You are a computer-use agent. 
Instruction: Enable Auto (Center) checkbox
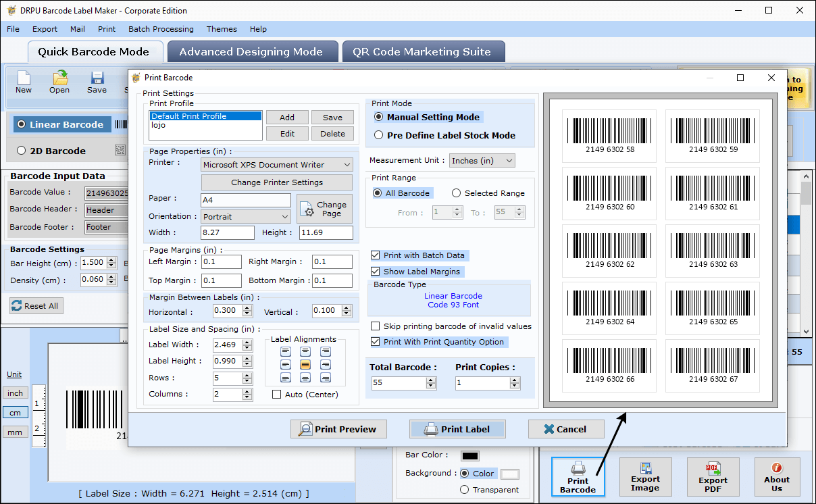tap(276, 395)
